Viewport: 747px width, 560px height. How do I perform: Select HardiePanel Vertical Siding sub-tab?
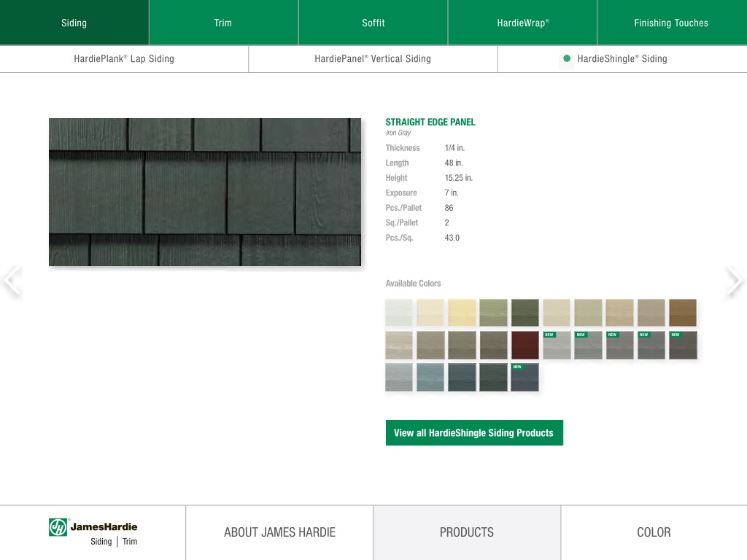click(x=373, y=58)
